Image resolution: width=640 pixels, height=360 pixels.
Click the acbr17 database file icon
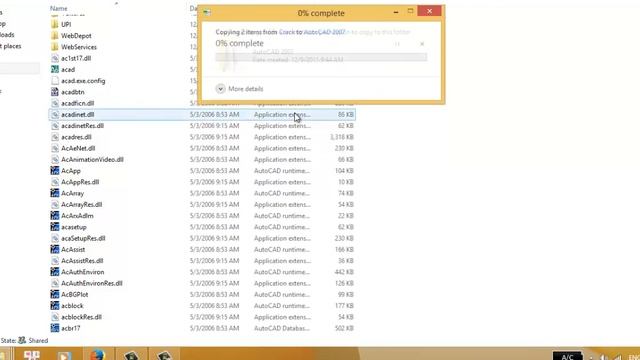(55, 328)
